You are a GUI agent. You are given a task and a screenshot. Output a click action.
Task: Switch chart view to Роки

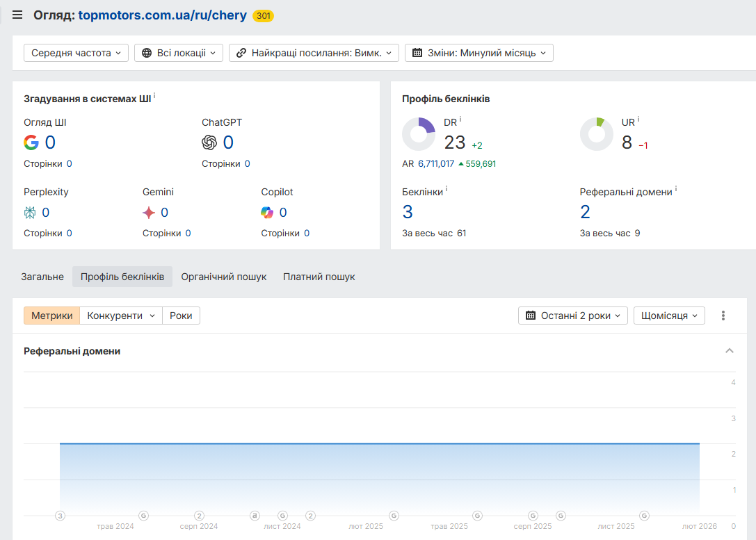pos(181,316)
